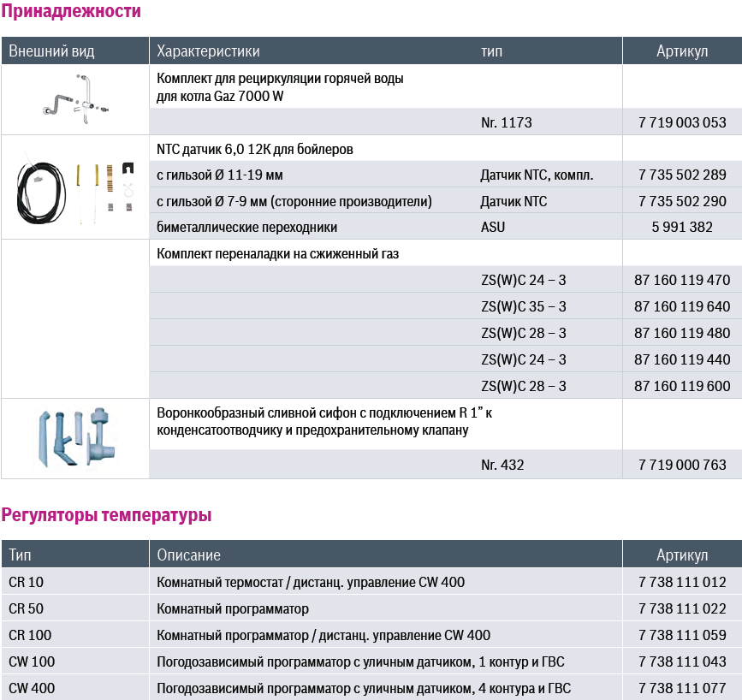Image resolution: width=742 pixels, height=700 pixels.
Task: Select row 'с гильзой Ø 7-9 мм (сторонние производители)'
Action: coord(294,202)
